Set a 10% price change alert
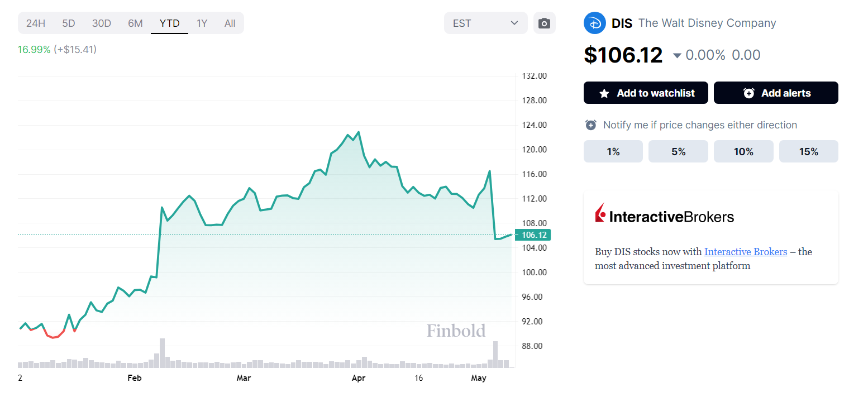Image resolution: width=868 pixels, height=397 pixels. click(x=743, y=151)
